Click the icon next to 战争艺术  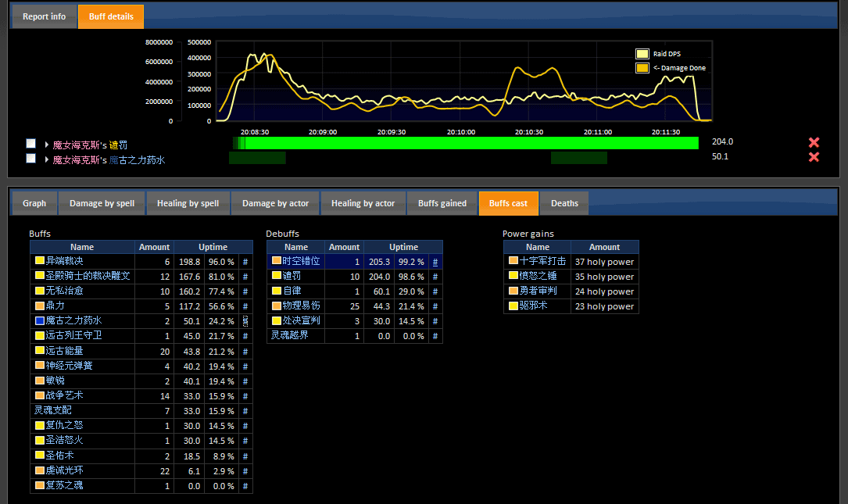tap(40, 395)
